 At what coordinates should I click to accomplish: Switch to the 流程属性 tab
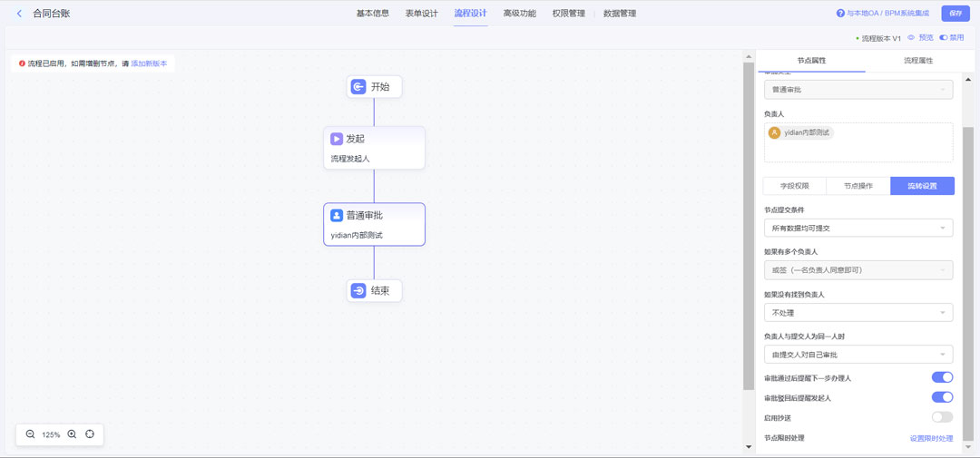point(917,61)
